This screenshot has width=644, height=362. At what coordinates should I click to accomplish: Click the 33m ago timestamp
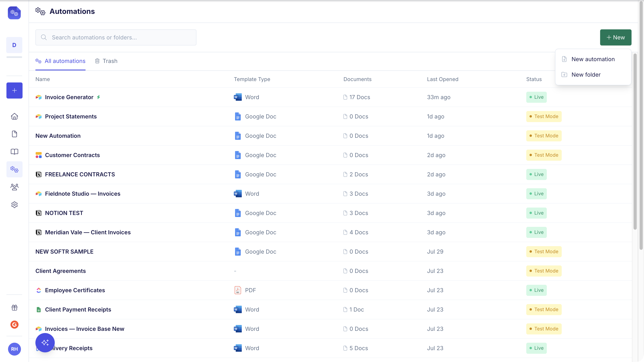pos(439,97)
